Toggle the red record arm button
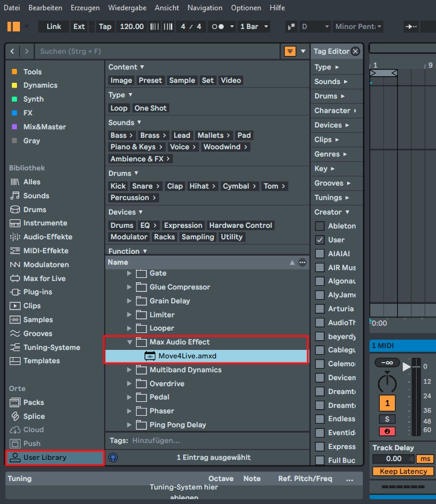The image size is (436, 504). (387, 431)
